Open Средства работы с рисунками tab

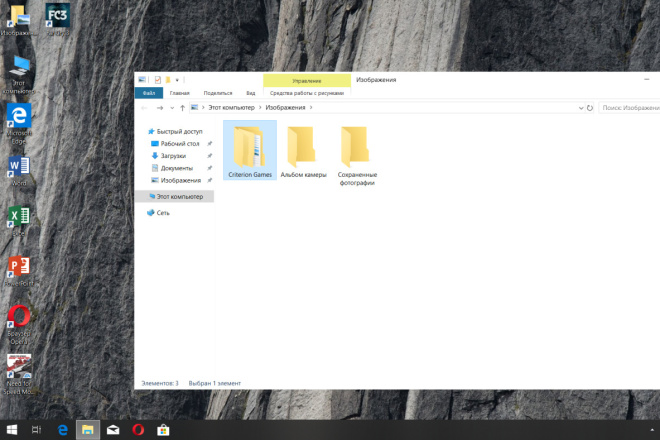pyautogui.click(x=307, y=93)
